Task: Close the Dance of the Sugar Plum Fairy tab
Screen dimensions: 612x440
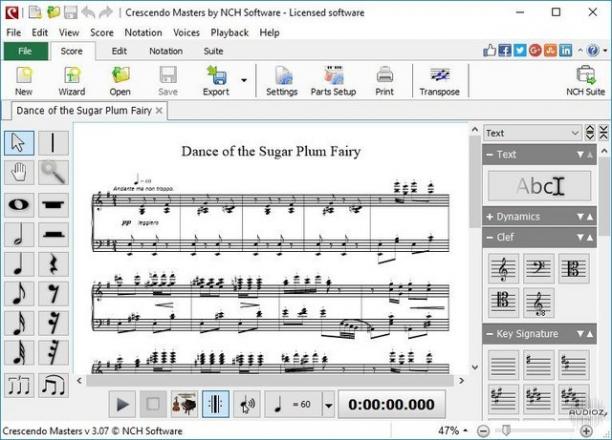Action: point(159,111)
